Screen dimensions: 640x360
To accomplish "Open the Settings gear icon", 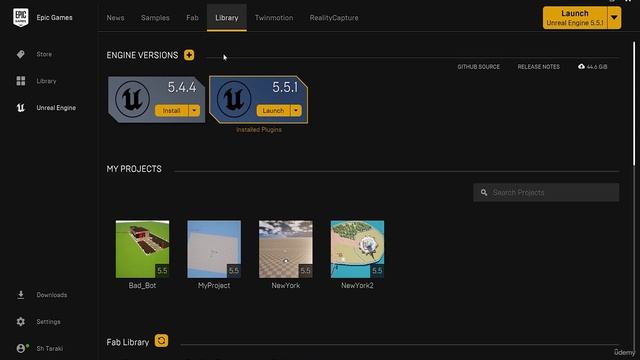I will click(21, 322).
